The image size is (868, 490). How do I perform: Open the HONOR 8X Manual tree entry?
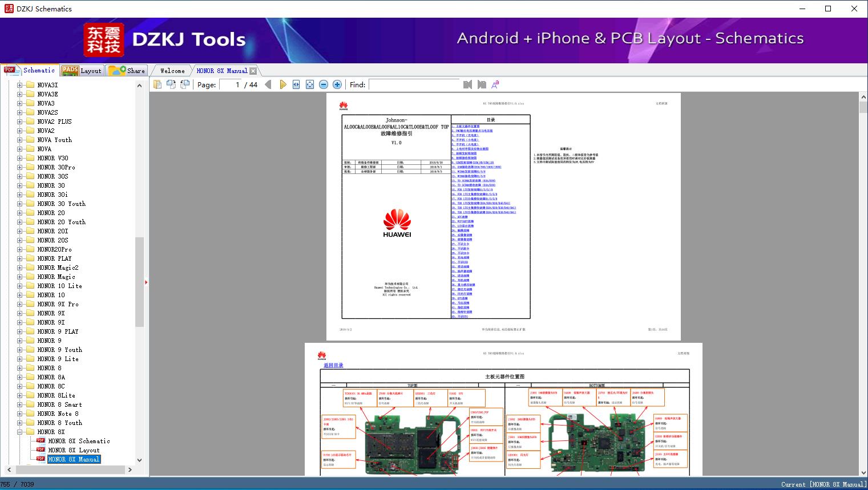[74, 459]
